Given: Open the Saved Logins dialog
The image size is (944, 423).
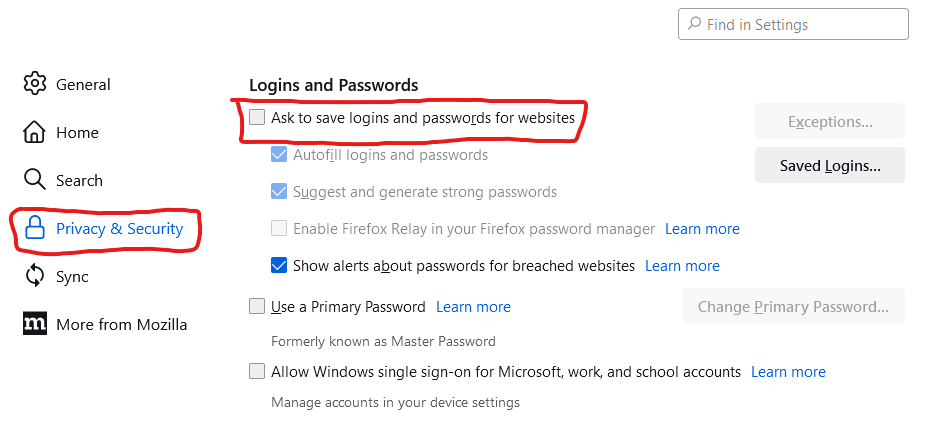Looking at the screenshot, I should [830, 165].
